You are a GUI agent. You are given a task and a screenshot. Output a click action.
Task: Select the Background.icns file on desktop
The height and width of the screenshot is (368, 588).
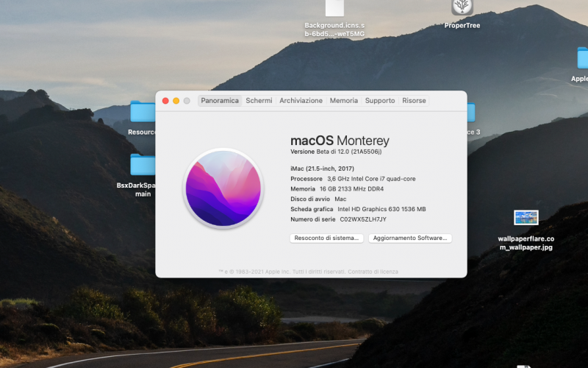(334, 8)
